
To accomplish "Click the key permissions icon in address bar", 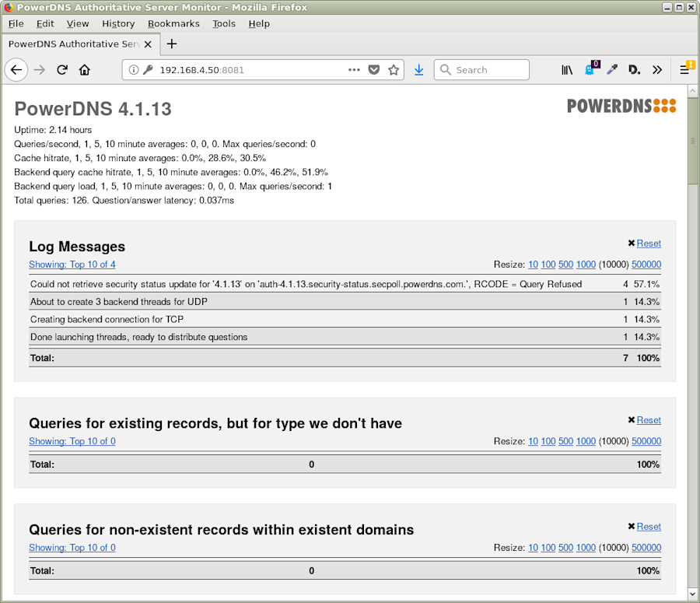I will point(148,70).
